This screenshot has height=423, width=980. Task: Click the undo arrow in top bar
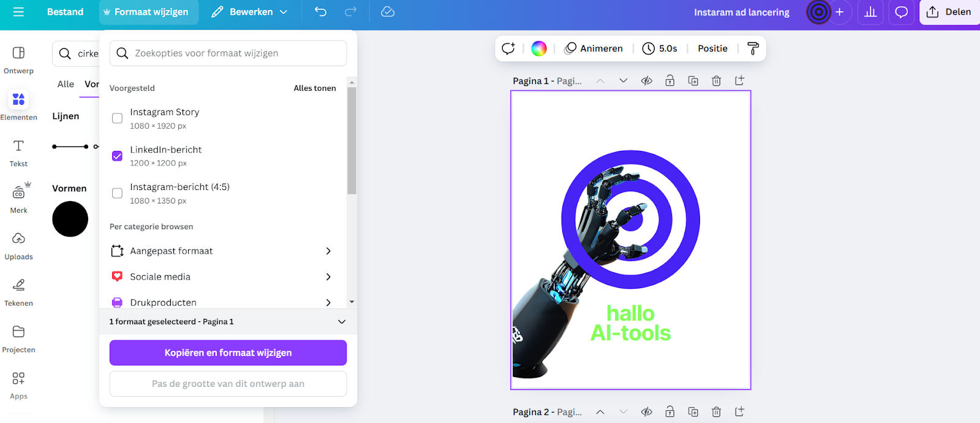coord(320,12)
